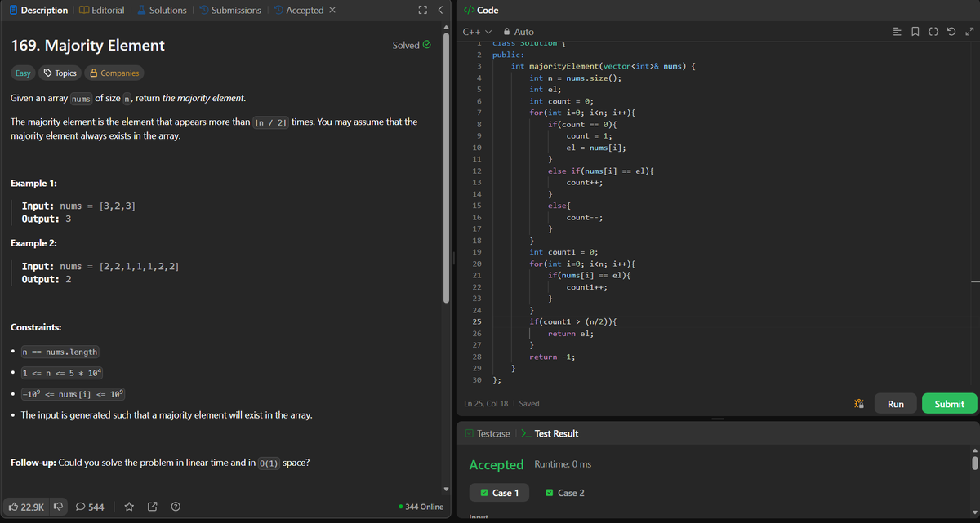Image resolution: width=980 pixels, height=523 pixels.
Task: Click the 'Constraints:' heading
Action: 36,327
